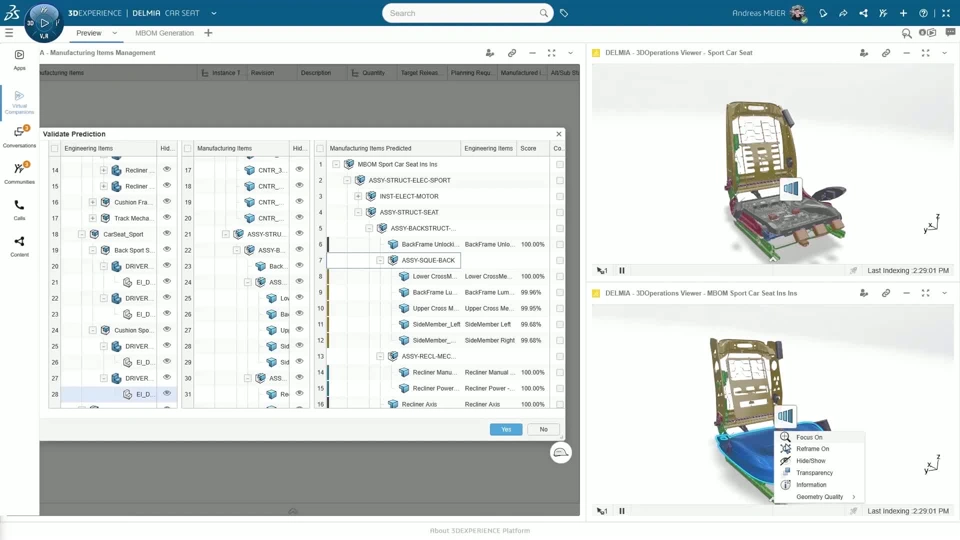Click Yes to validate prediction
Screen dimensions: 960x540
506,429
